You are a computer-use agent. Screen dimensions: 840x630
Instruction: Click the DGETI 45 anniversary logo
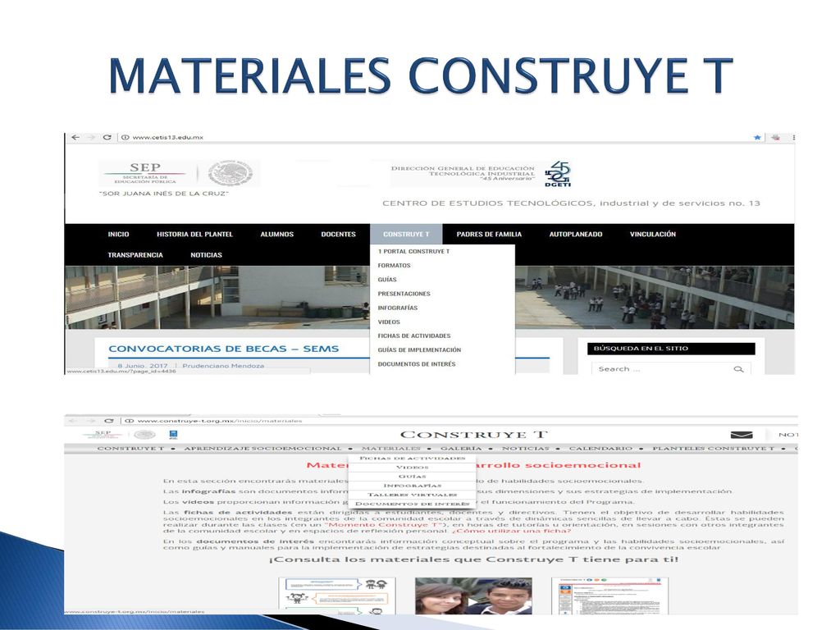(x=558, y=174)
